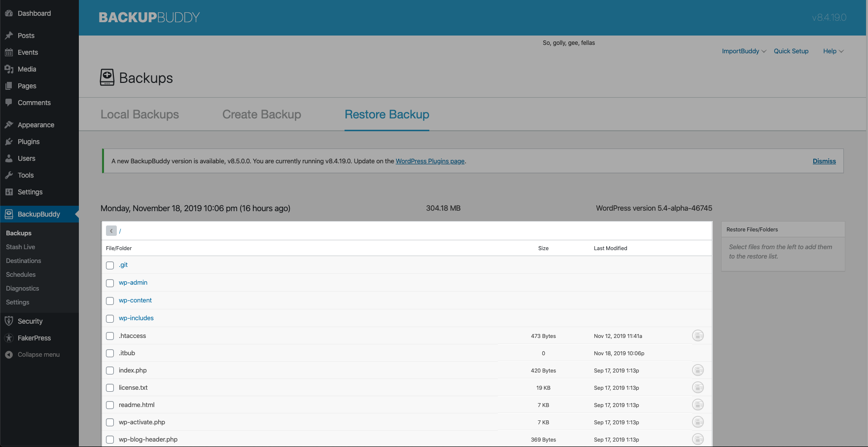Click the view icon for .htaccess row
Screen dimensions: 868x447
point(698,335)
